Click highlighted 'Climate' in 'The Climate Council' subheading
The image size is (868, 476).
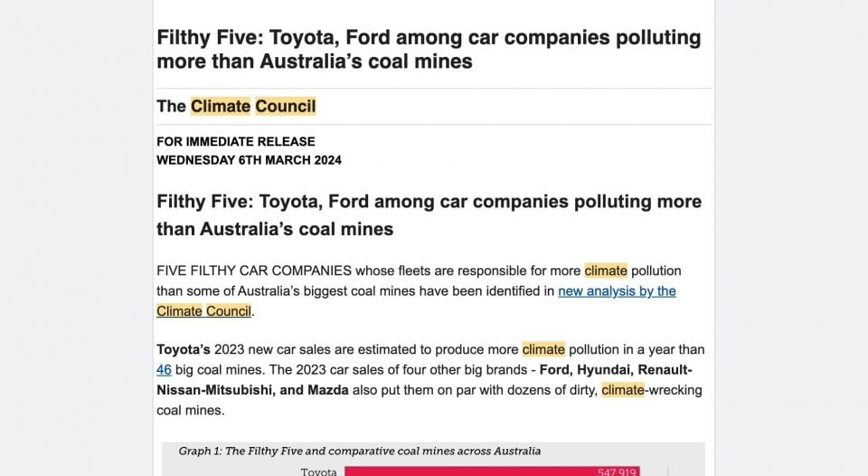pos(220,106)
